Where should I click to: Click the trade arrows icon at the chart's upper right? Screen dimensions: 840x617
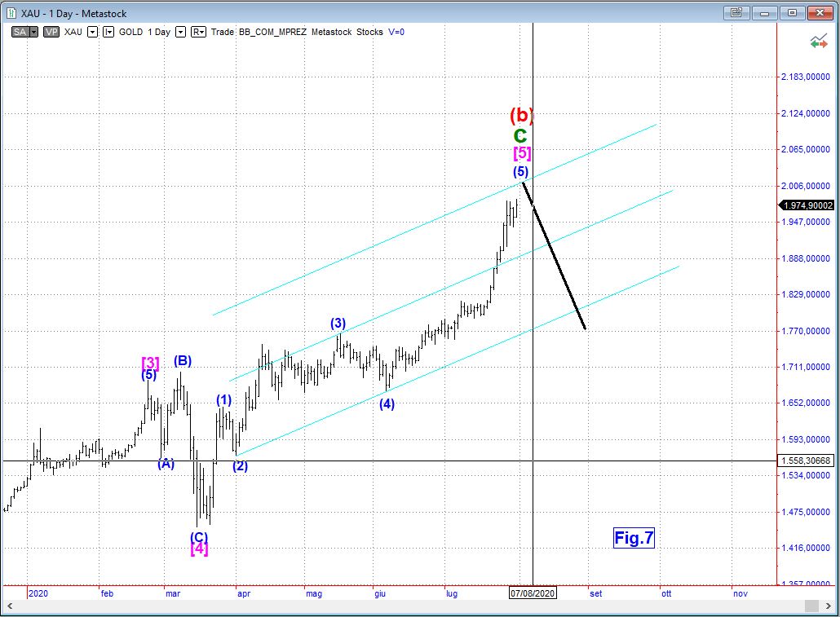tap(818, 42)
